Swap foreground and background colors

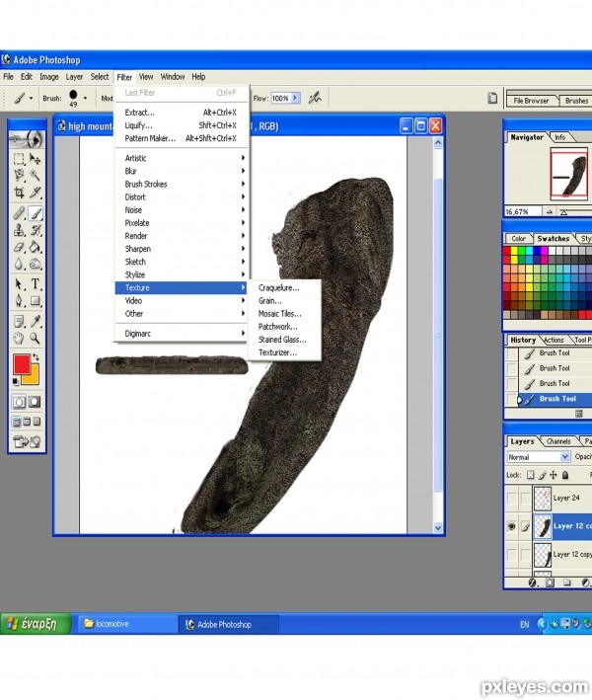click(36, 357)
